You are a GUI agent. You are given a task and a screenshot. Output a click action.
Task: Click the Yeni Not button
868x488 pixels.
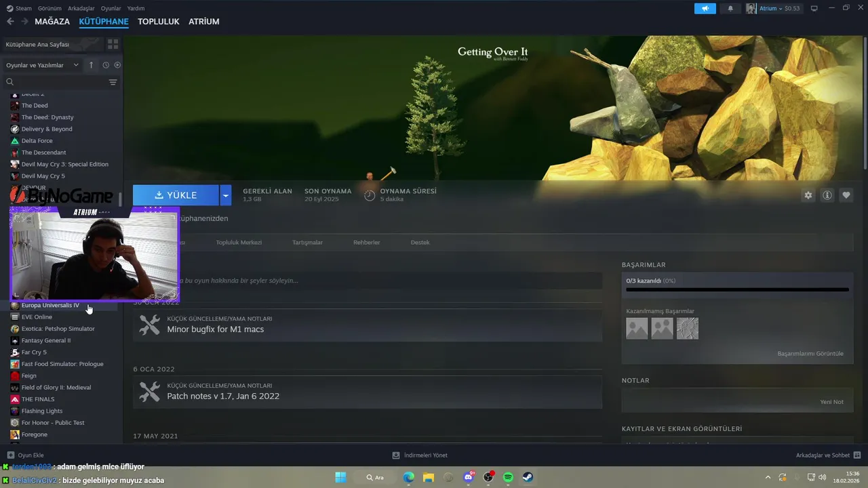831,402
